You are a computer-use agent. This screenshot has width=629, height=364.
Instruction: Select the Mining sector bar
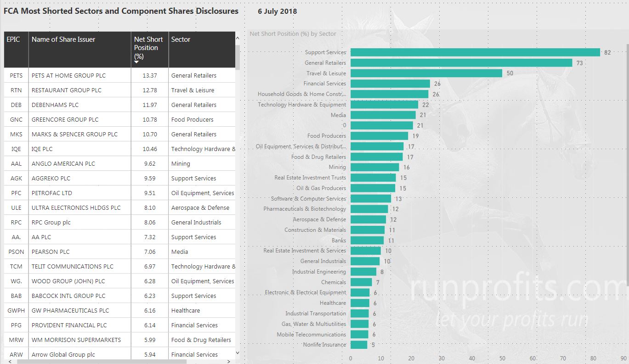click(375, 167)
